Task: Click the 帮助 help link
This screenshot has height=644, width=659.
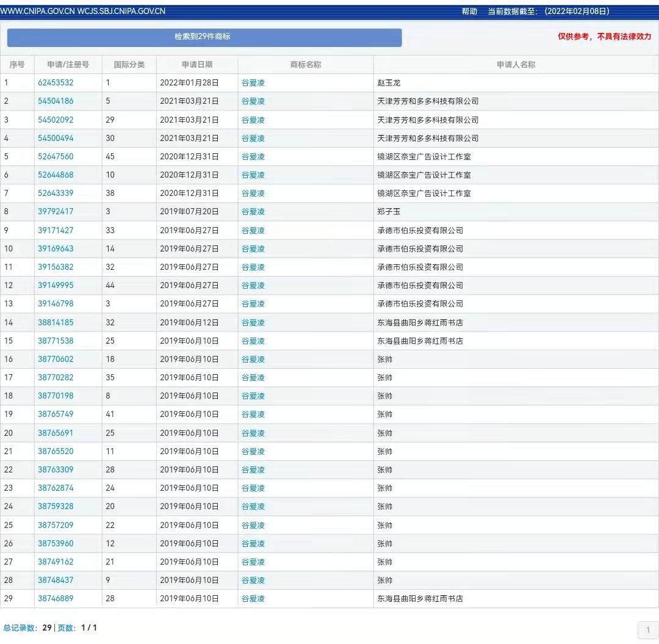Action: [469, 12]
